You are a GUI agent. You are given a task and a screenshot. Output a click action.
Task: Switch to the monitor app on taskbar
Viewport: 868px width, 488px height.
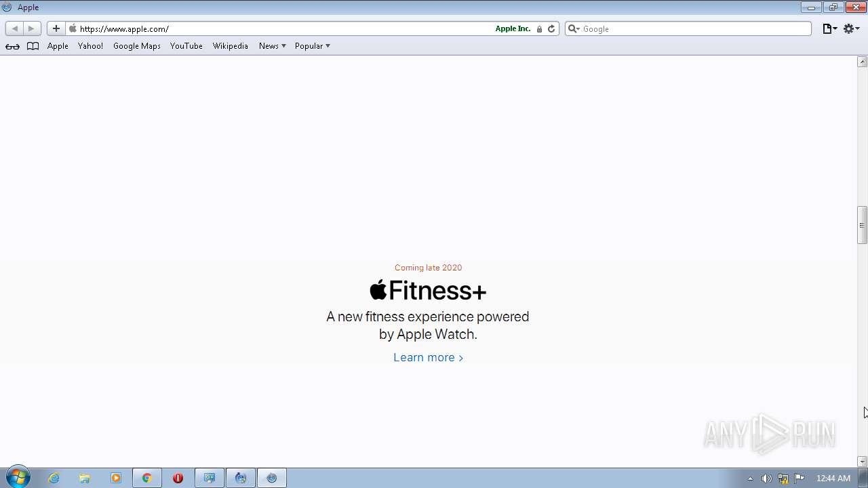pyautogui.click(x=210, y=478)
